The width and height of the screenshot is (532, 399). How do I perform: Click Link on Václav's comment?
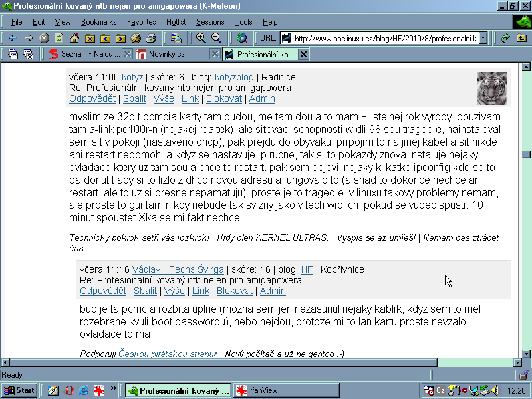[x=201, y=291]
